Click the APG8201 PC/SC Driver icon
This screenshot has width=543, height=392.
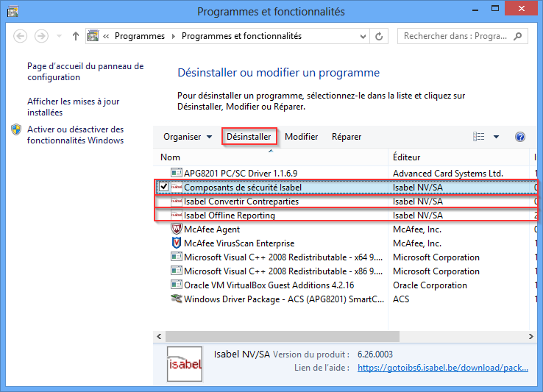pos(177,172)
